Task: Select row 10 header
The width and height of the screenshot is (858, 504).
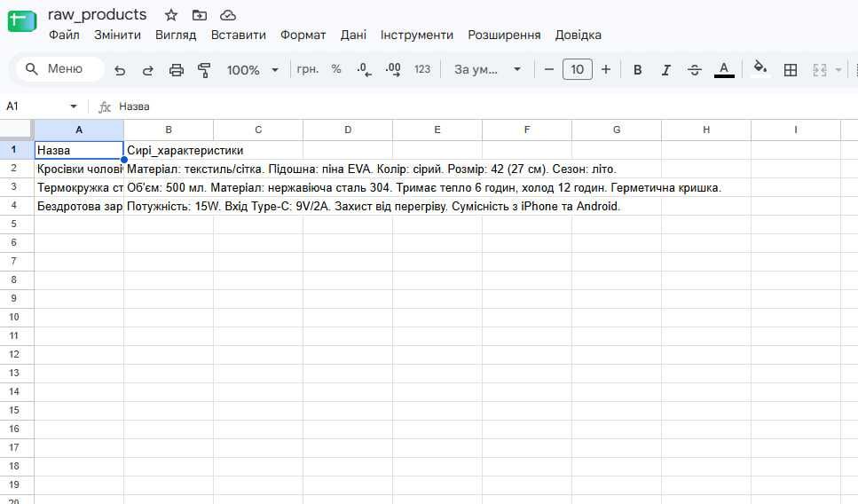Action: pos(17,317)
